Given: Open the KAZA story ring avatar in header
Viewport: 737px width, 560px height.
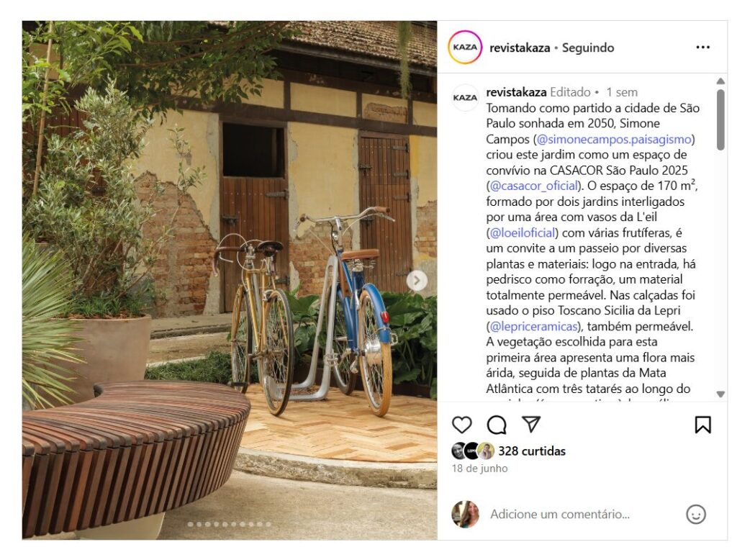Looking at the screenshot, I should 465,47.
